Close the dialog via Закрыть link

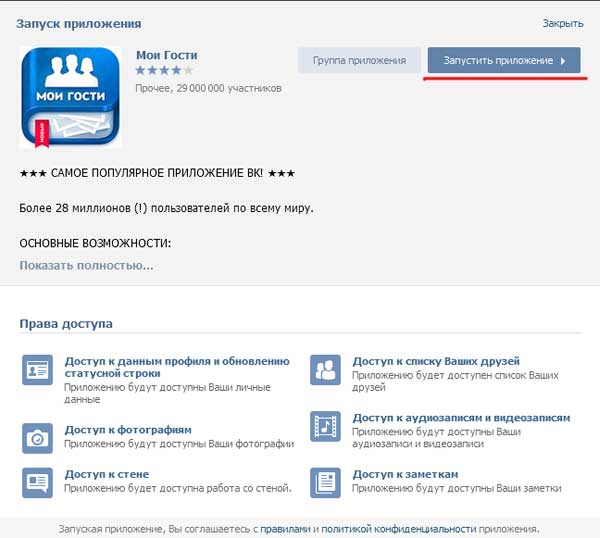click(x=562, y=23)
